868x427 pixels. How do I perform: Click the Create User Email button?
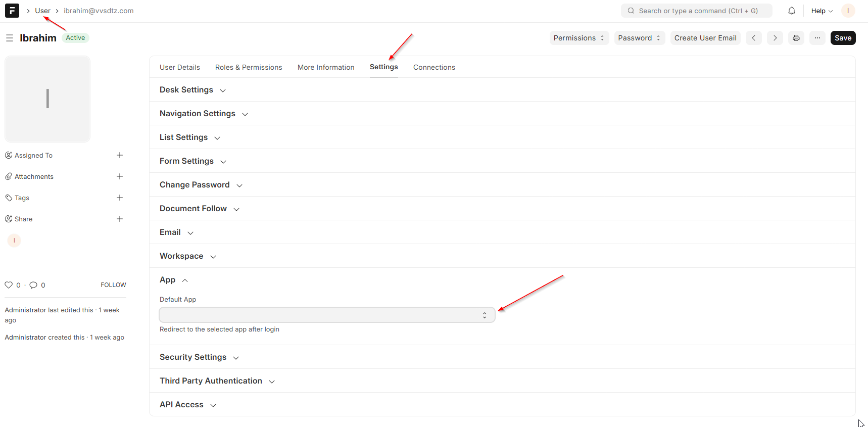point(705,38)
